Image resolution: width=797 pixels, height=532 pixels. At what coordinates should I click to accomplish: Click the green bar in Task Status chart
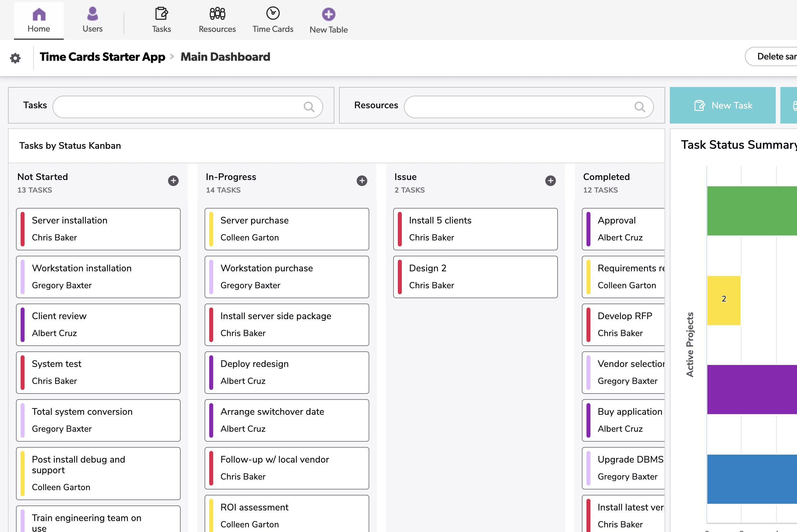[x=752, y=211]
